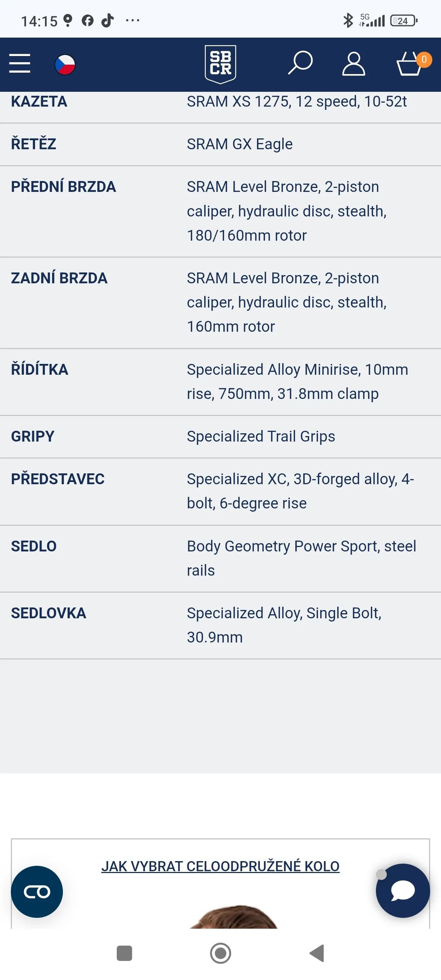The height and width of the screenshot is (980, 441).
Task: Tap Android home navigation button
Action: click(x=221, y=953)
